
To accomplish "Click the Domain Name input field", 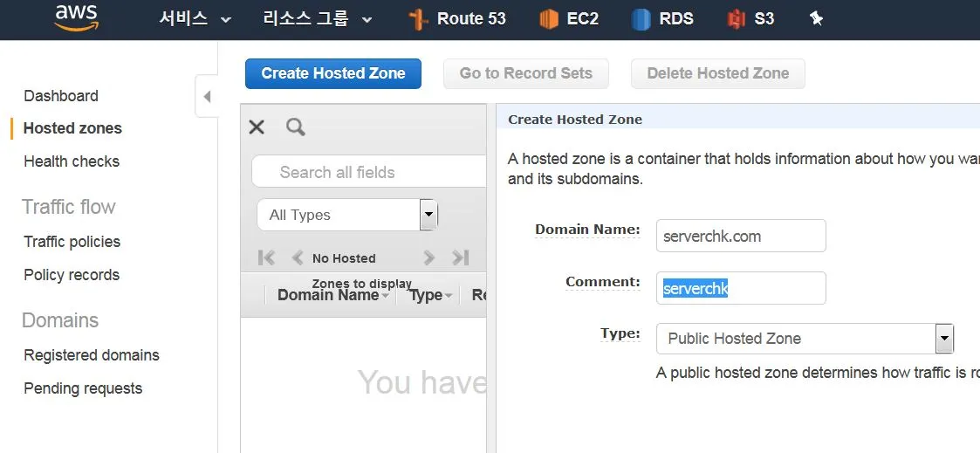I will pyautogui.click(x=741, y=236).
